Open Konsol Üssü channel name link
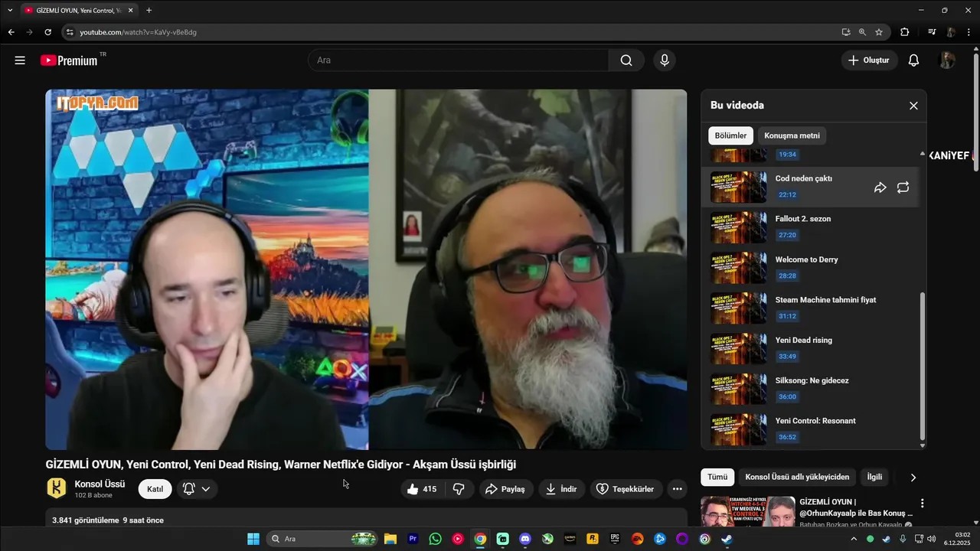 (100, 484)
